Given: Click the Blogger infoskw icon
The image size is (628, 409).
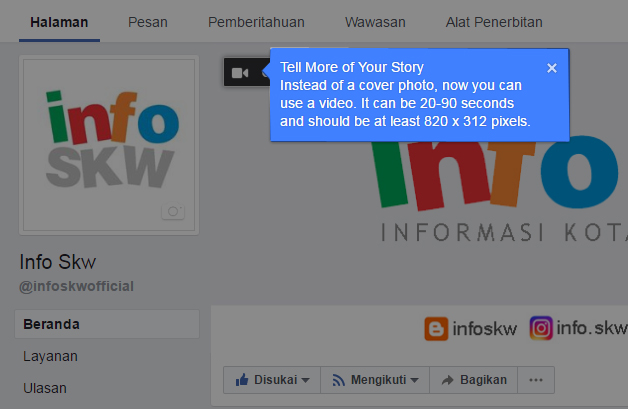Looking at the screenshot, I should 436,329.
